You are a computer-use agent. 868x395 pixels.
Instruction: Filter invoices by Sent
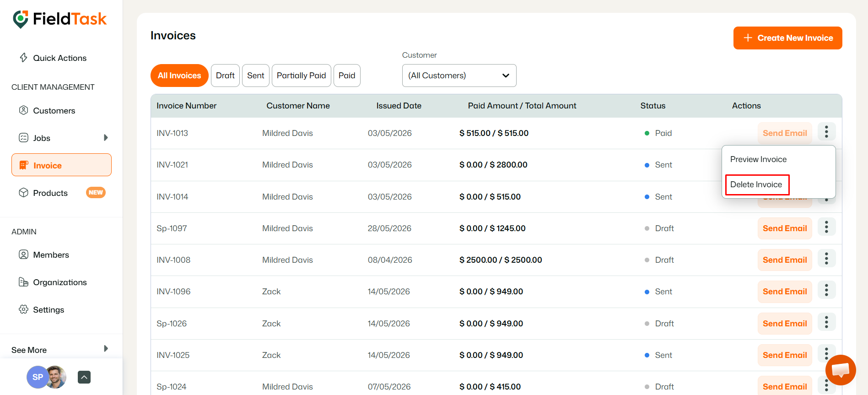(256, 76)
